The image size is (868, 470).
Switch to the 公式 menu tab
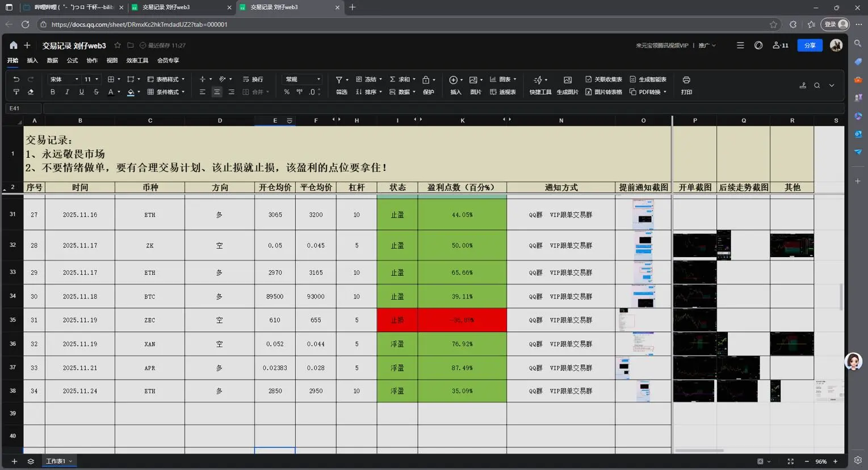coord(72,60)
